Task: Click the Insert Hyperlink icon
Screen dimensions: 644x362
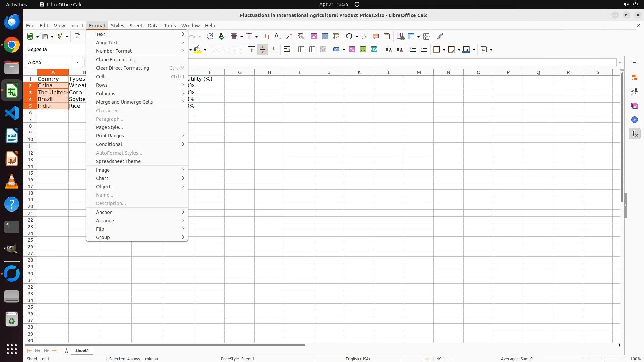Action: click(x=364, y=36)
